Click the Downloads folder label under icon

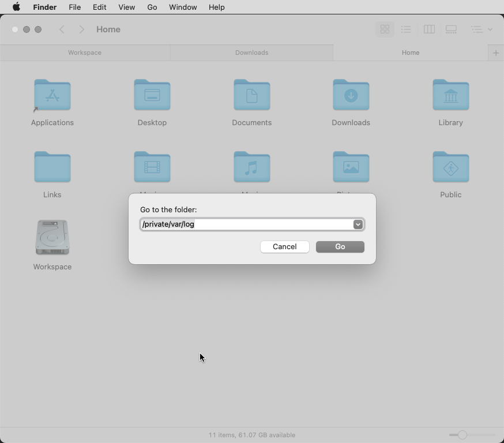click(351, 122)
